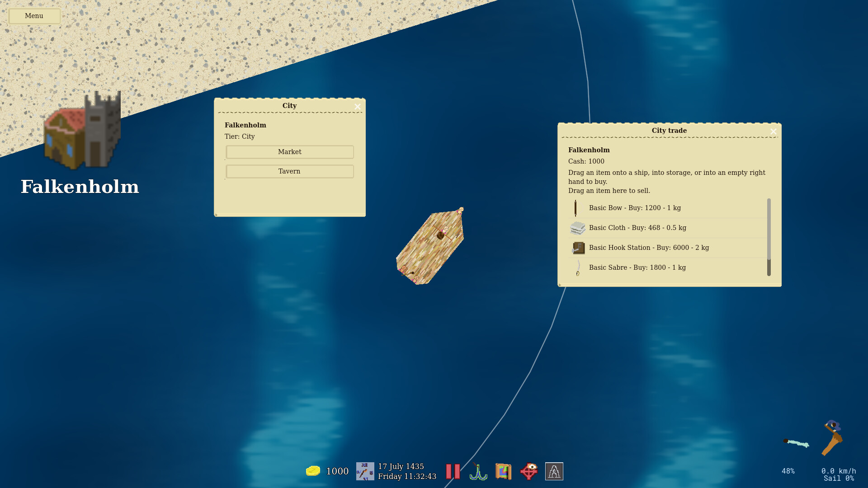Click the City trade list scrollbar
This screenshot has height=488, width=868.
click(769, 237)
